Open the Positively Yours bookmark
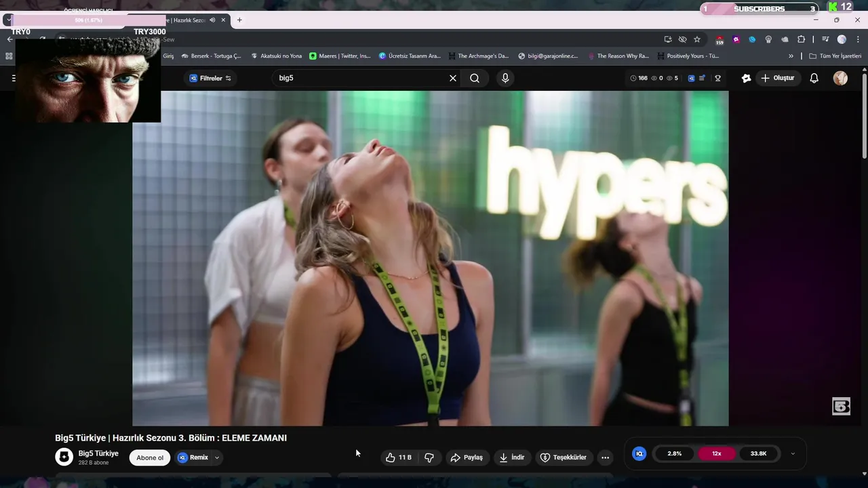Screen dimensions: 868x488 point(687,56)
